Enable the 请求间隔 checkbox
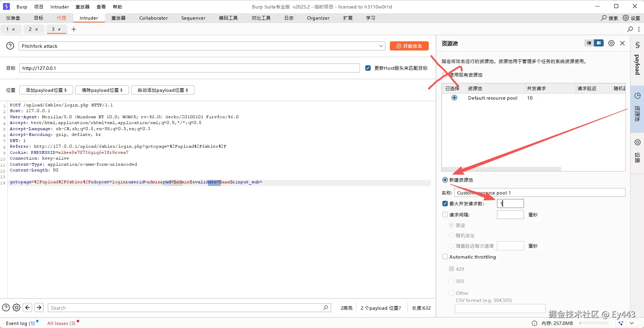Screen dimensions: 644x328 pos(445,214)
